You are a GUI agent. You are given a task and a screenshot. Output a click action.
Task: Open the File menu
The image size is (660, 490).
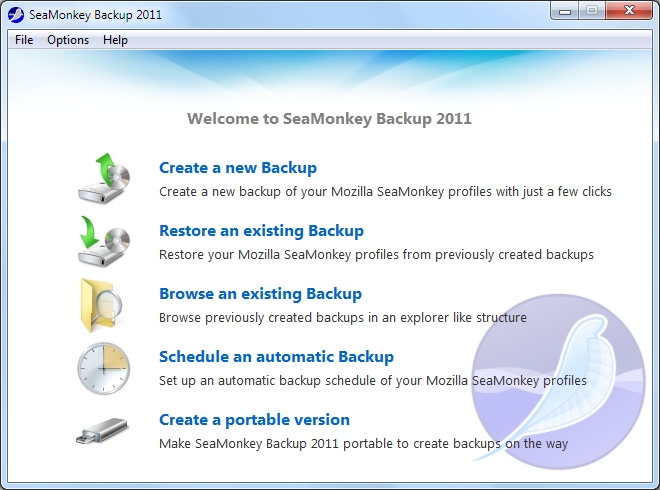24,40
